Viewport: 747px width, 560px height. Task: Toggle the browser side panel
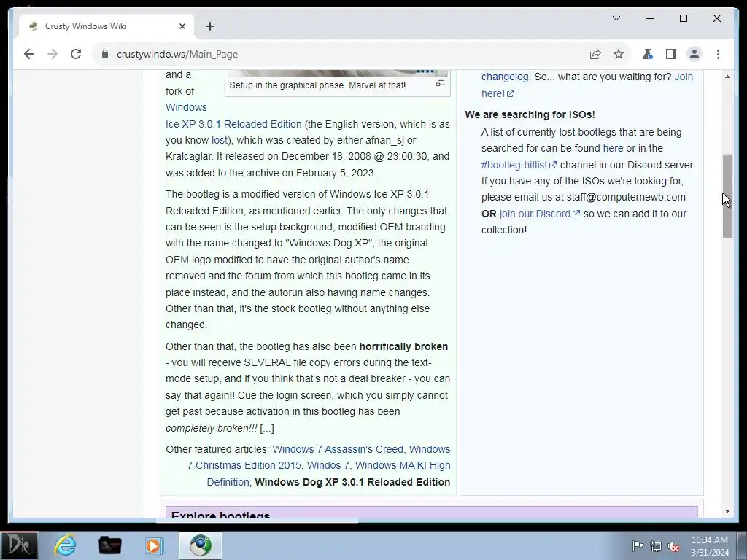coord(671,54)
